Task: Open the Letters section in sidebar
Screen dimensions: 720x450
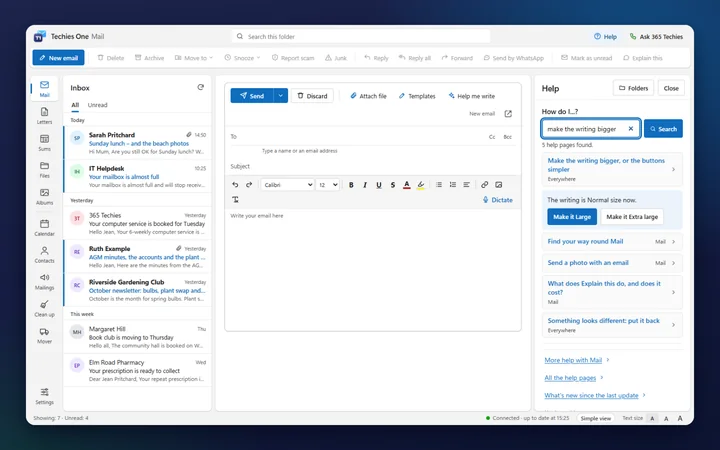Action: [x=45, y=116]
